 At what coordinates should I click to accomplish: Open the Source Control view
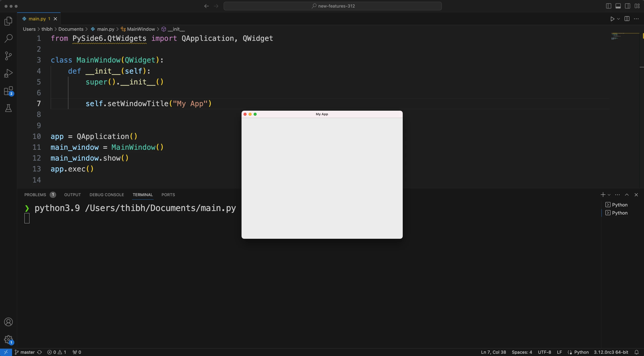pyautogui.click(x=8, y=55)
